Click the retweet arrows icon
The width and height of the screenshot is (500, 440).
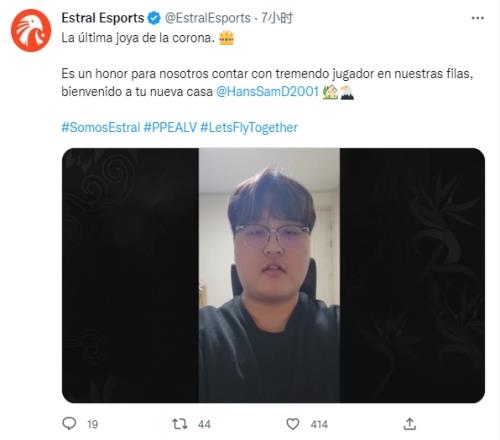coord(180,424)
